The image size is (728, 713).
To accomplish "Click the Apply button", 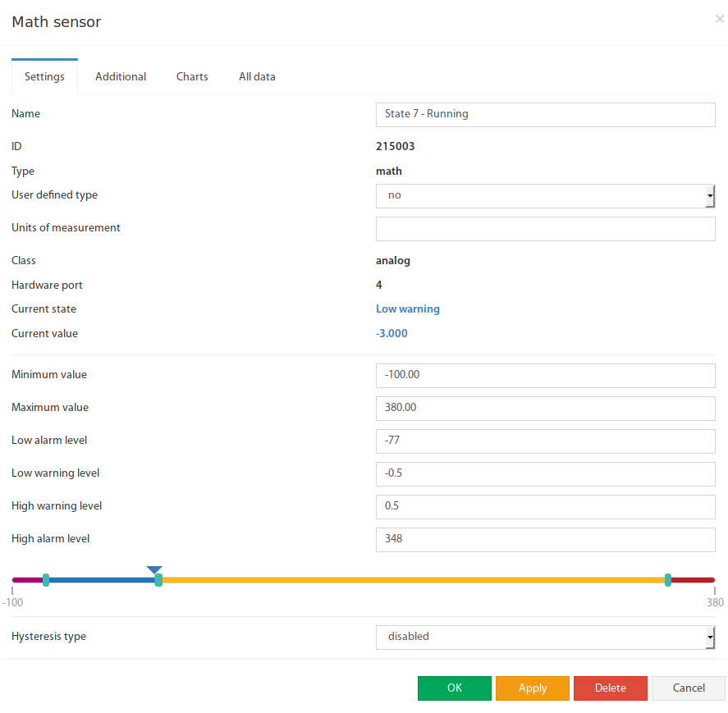I will pos(533,688).
